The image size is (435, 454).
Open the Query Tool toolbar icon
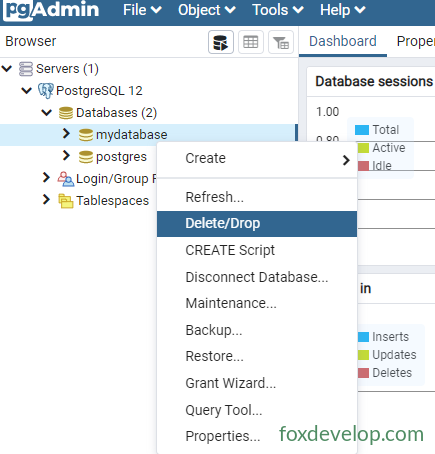221,42
